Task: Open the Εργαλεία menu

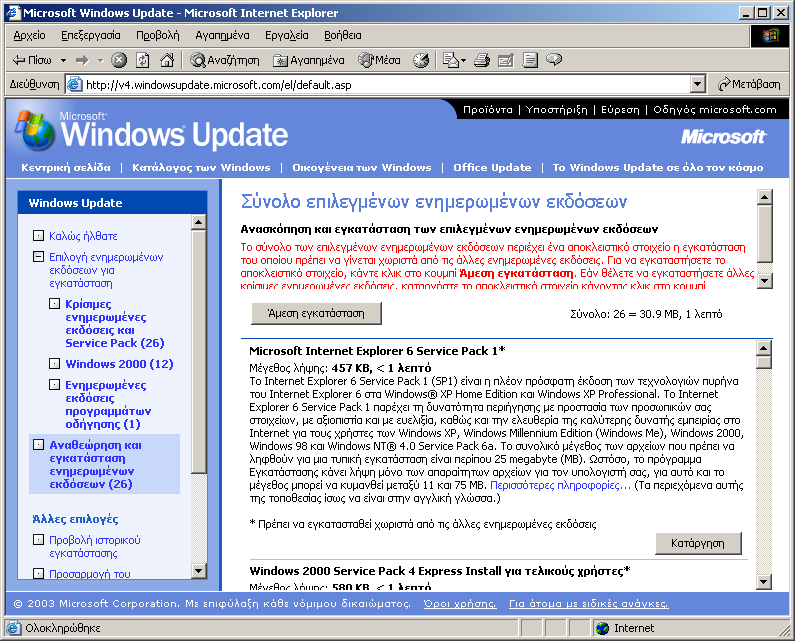Action: point(286,35)
